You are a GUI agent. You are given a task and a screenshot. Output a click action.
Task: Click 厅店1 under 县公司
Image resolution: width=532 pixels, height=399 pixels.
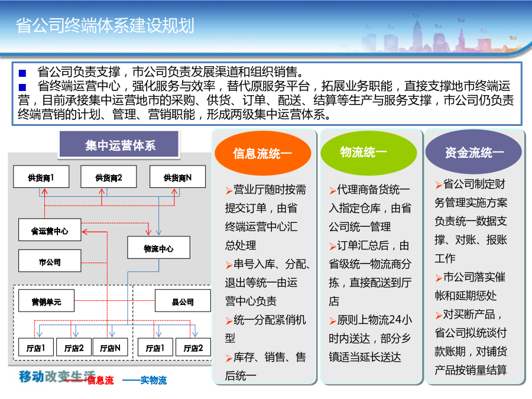(155, 347)
